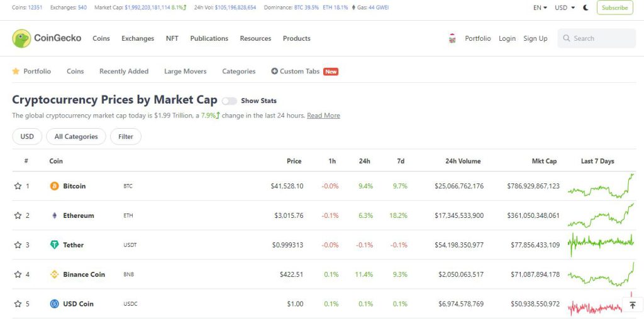Click the Market Cap value link

(x=147, y=8)
